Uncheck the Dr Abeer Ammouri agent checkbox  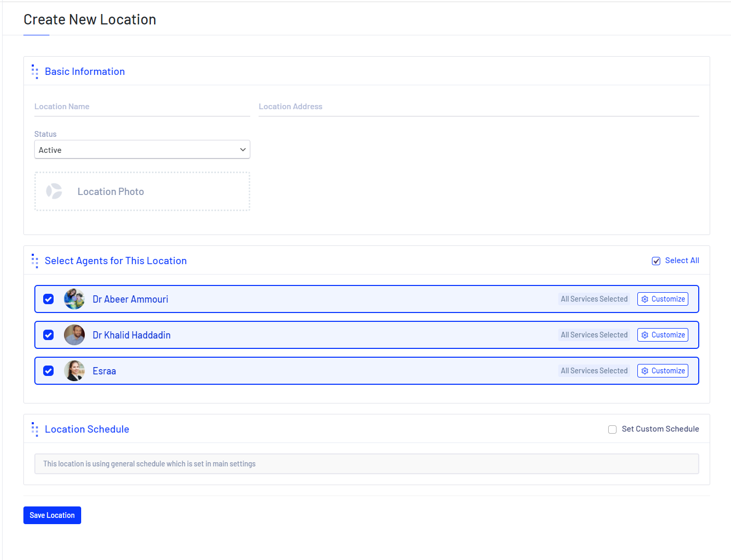48,299
